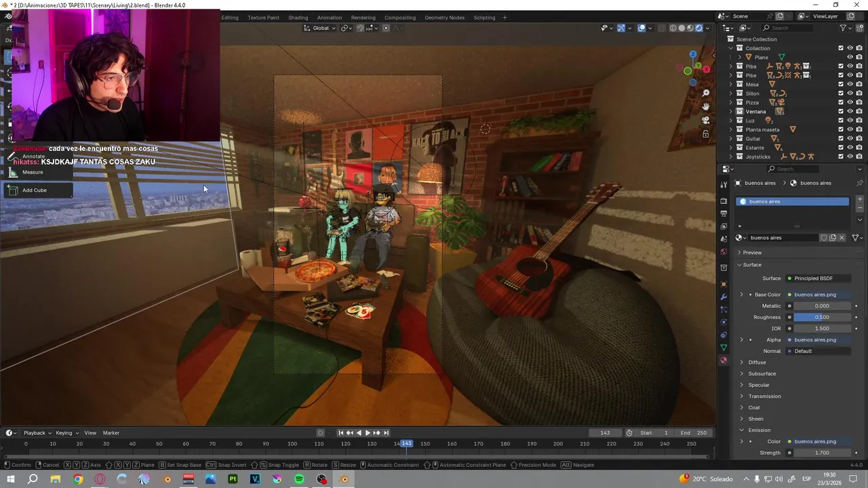
Task: Open the Global transform orientation dropdown
Action: 320,28
